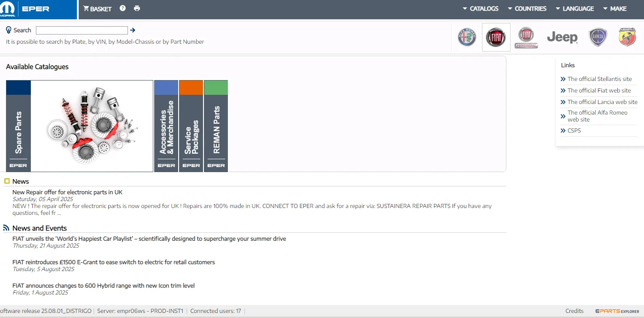Click the EPARTS Explorer footer logo
Screen dimensions: 644x318
tap(617, 311)
